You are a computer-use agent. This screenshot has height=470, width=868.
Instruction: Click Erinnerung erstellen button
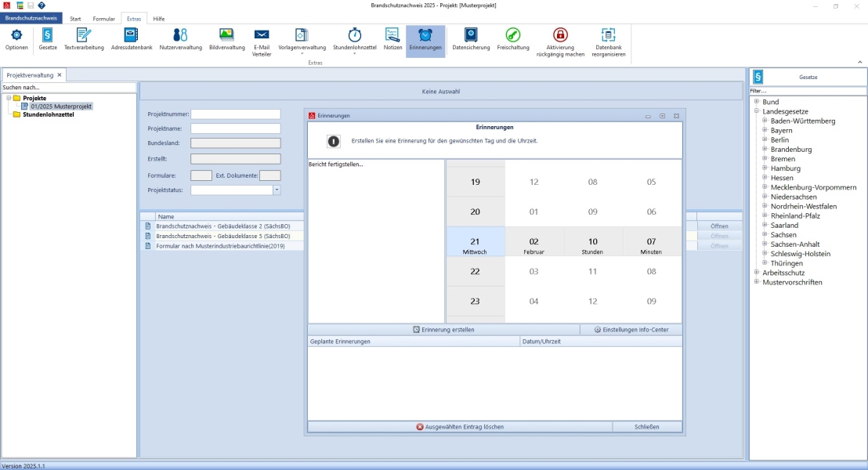(x=443, y=329)
